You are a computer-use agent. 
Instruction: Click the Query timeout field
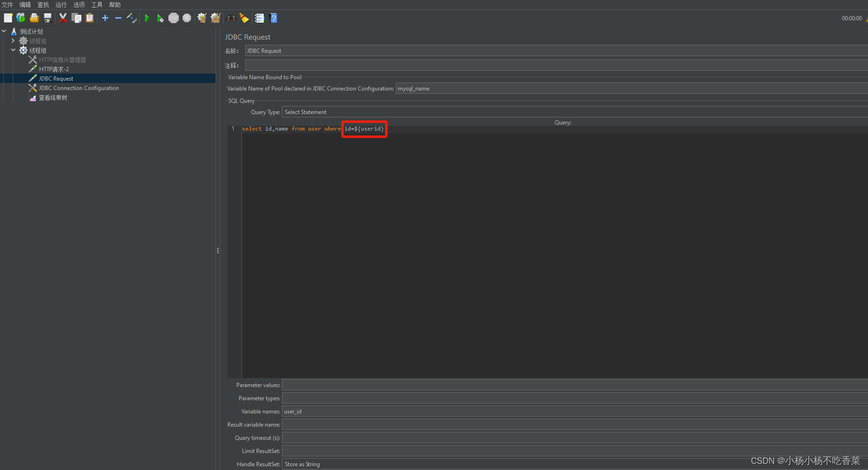tap(575, 437)
